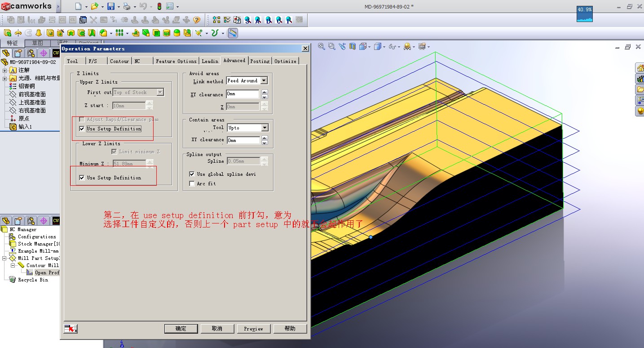Click the yellow question mark help icon

196,20
